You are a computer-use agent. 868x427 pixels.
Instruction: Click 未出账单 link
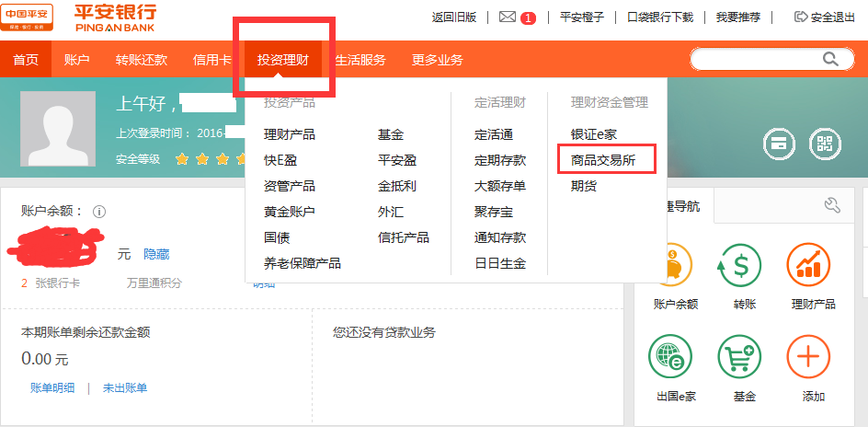pyautogui.click(x=125, y=388)
